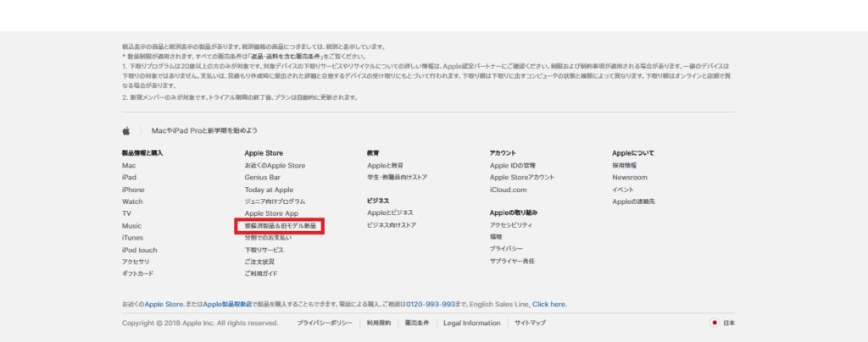868x342 pixels.
Task: Click the ビジネス column heading
Action: pos(378,201)
